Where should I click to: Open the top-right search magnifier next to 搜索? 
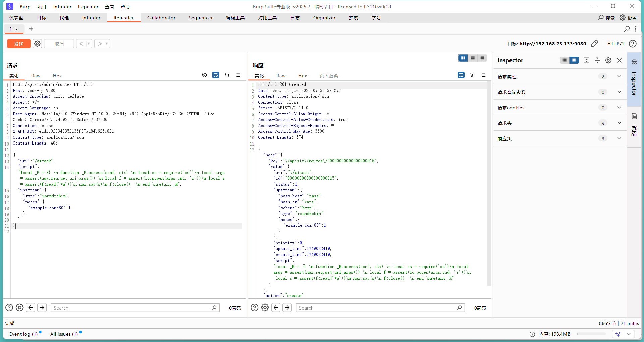(601, 17)
